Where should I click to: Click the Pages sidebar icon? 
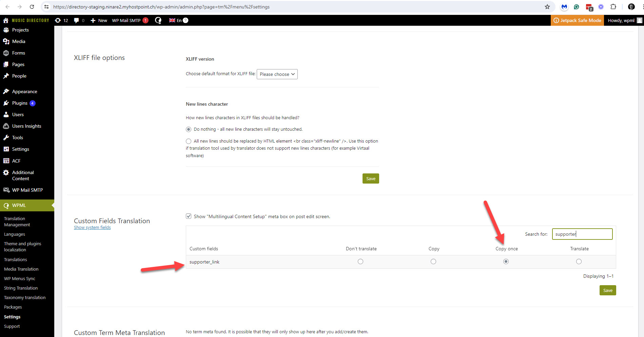point(6,64)
